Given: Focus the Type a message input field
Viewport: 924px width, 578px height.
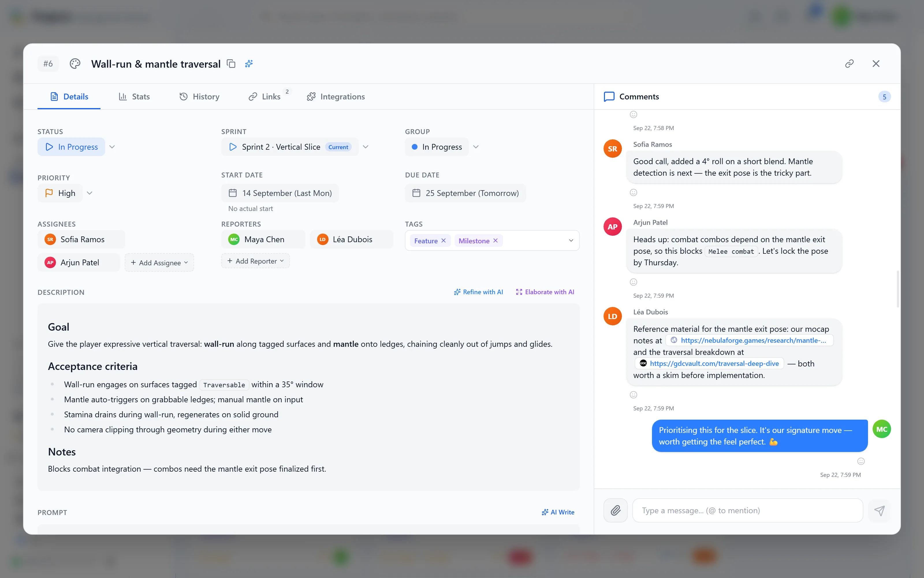Looking at the screenshot, I should click(748, 510).
